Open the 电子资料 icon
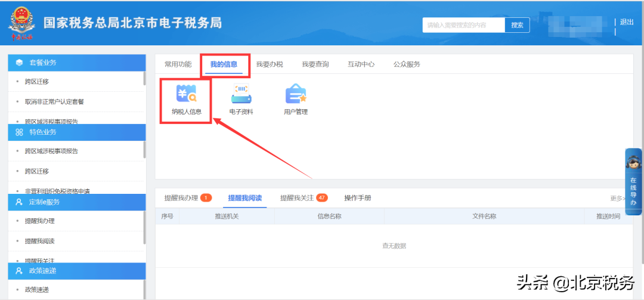Image resolution: width=644 pixels, height=300 pixels. tap(241, 95)
